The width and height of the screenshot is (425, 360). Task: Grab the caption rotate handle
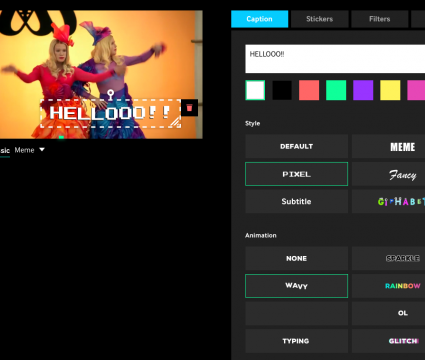(111, 94)
